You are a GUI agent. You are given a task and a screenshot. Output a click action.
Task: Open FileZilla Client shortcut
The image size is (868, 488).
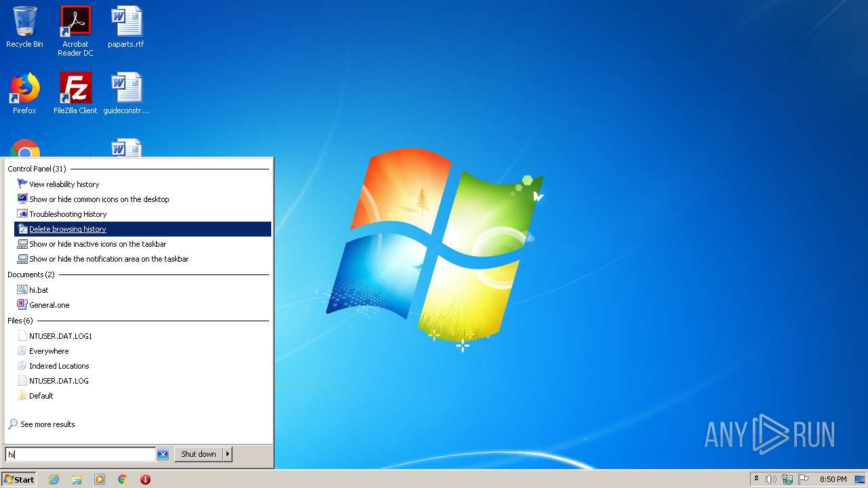point(75,94)
